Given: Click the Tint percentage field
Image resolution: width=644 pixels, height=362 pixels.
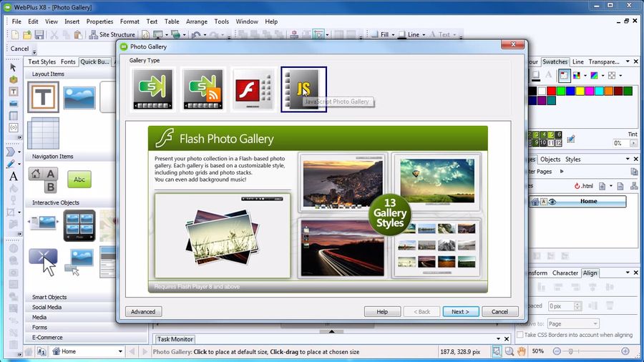Looking at the screenshot, I should pos(621,143).
